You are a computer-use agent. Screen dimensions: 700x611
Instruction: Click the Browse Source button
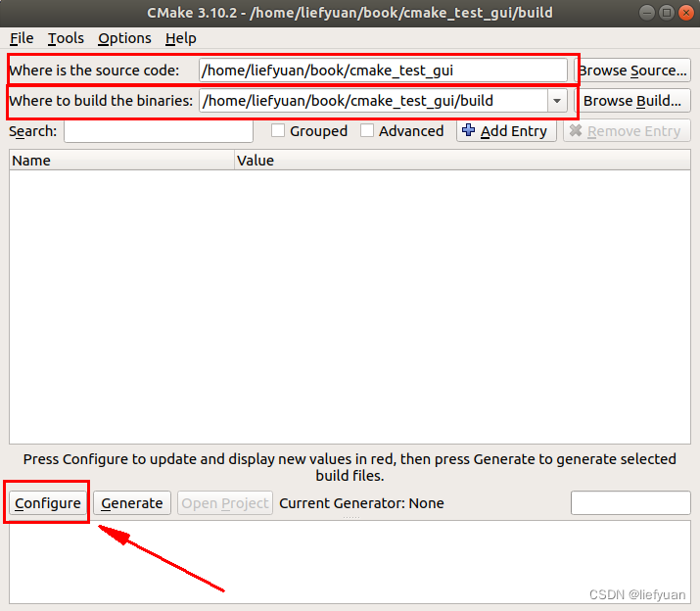click(x=632, y=70)
